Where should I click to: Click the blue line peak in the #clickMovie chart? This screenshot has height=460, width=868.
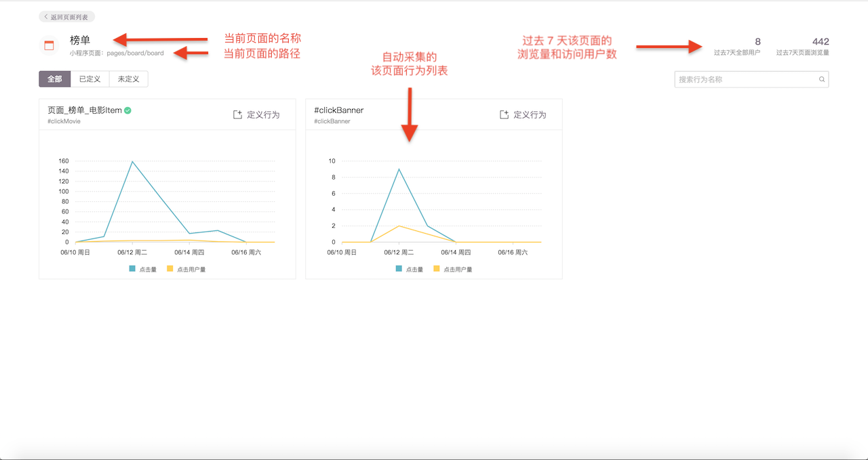click(132, 161)
